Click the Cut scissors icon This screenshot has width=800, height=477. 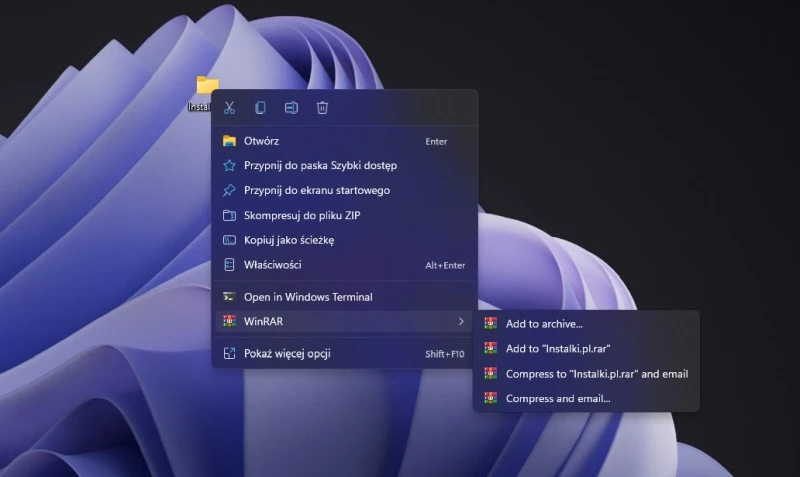229,108
